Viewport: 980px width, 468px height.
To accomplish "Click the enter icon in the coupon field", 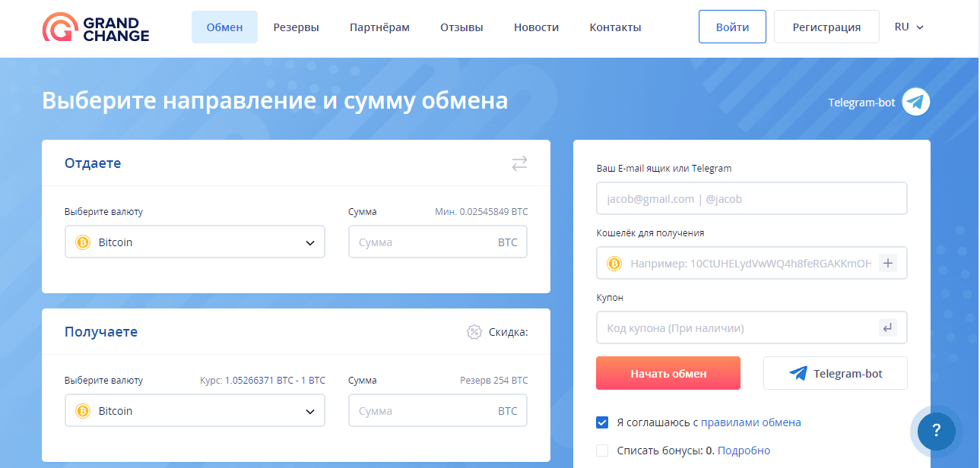I will tap(887, 327).
